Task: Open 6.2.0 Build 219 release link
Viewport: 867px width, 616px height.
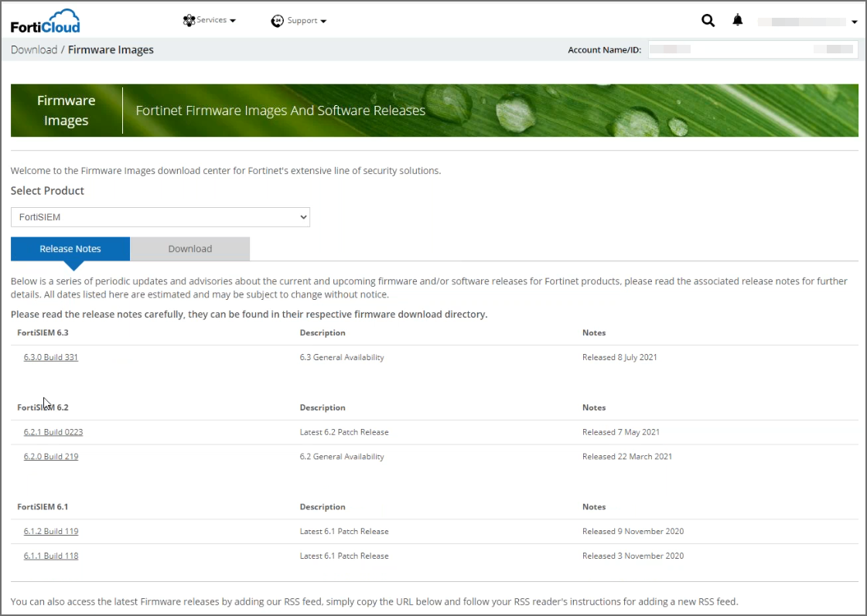Action: coord(51,456)
